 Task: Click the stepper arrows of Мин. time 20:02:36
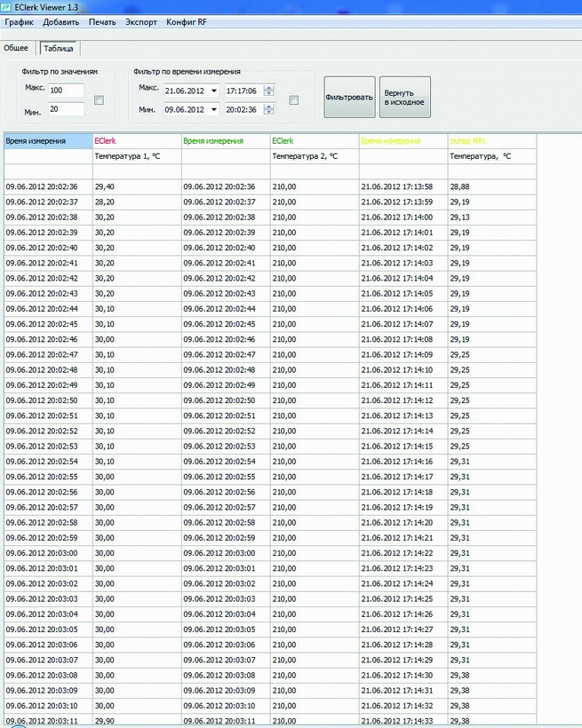coord(269,109)
